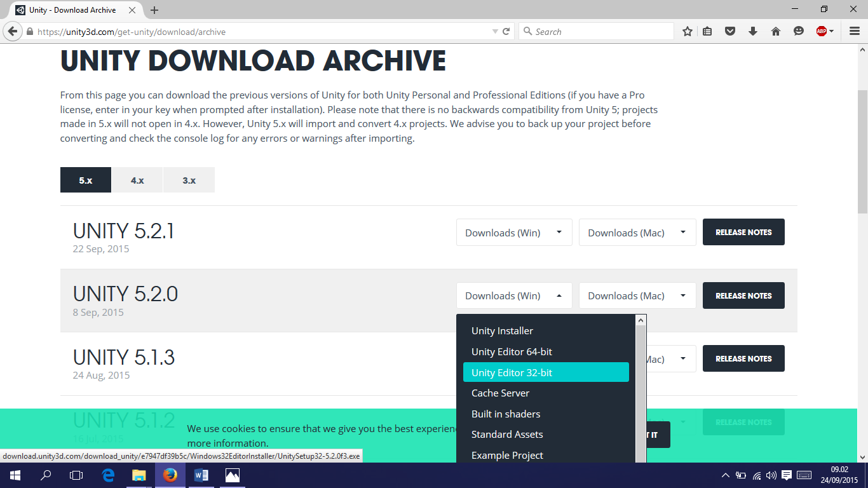Open the Hello smiley chat icon
The image size is (868, 488).
[799, 31]
